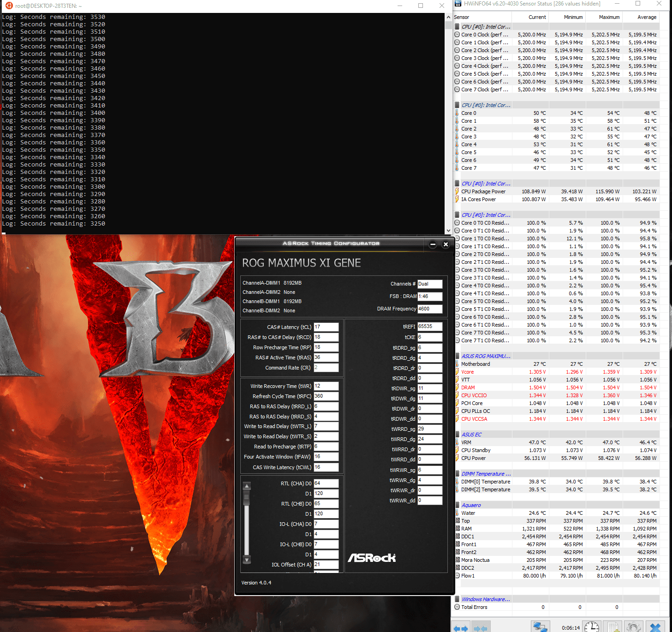
Task: Click the ChannelA-DIMM1 8192MB entry
Action: (x=272, y=283)
